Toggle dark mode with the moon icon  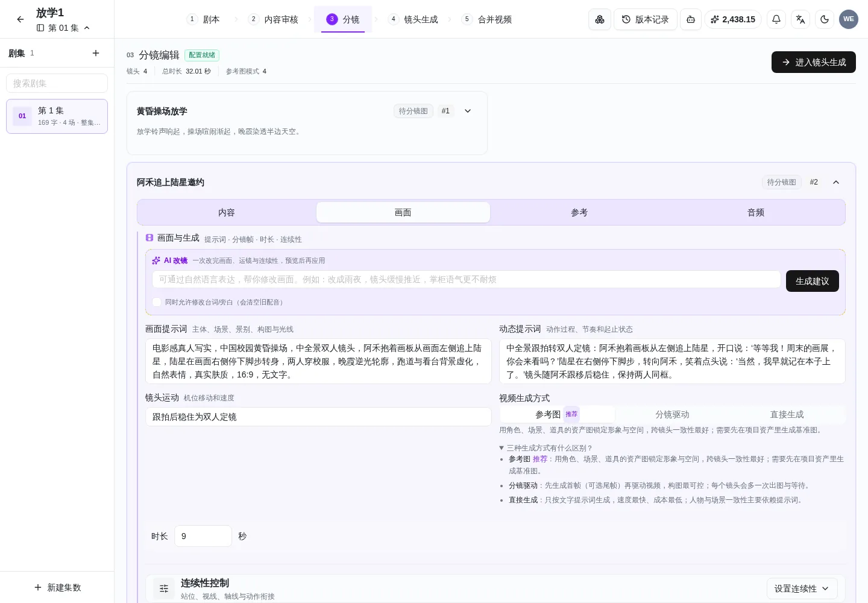pyautogui.click(x=825, y=19)
